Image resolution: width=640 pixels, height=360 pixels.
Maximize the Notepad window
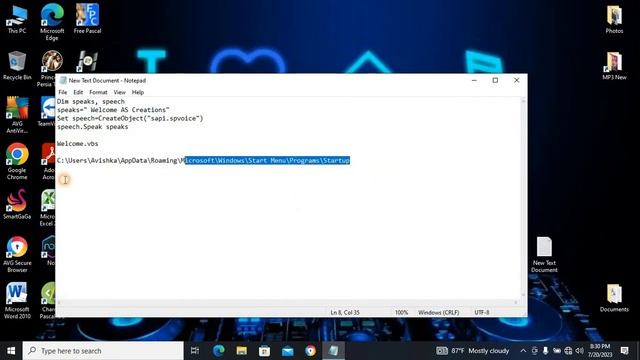tap(495, 80)
